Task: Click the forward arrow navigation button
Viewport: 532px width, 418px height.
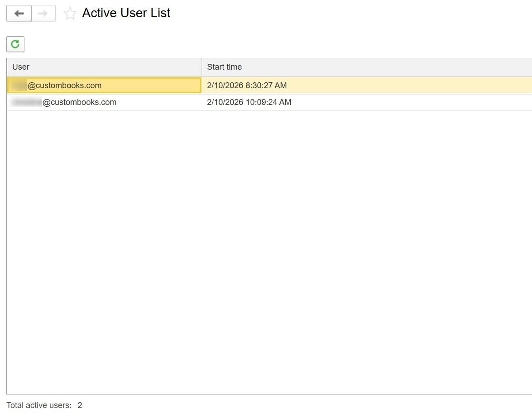Action: point(43,14)
